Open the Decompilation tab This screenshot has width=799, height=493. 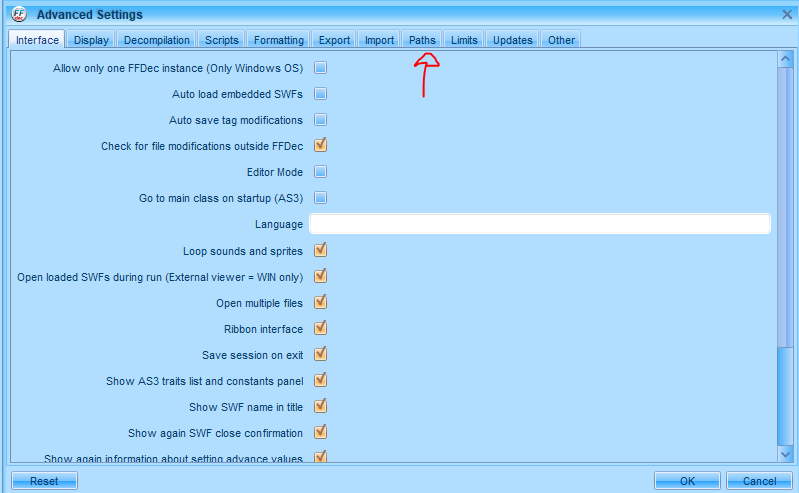pyautogui.click(x=156, y=40)
